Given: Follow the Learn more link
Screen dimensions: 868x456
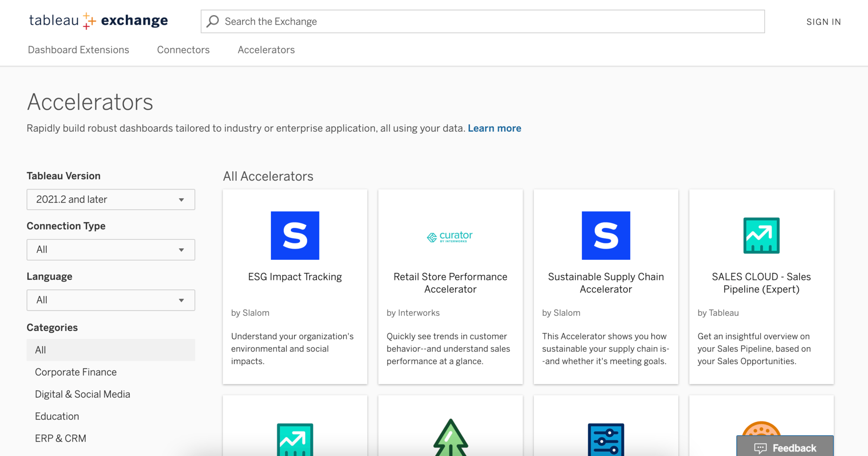Looking at the screenshot, I should pos(494,128).
